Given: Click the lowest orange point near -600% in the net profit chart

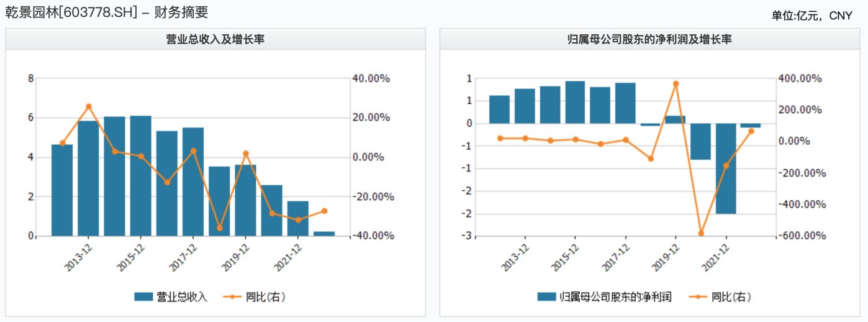Looking at the screenshot, I should pyautogui.click(x=701, y=233).
